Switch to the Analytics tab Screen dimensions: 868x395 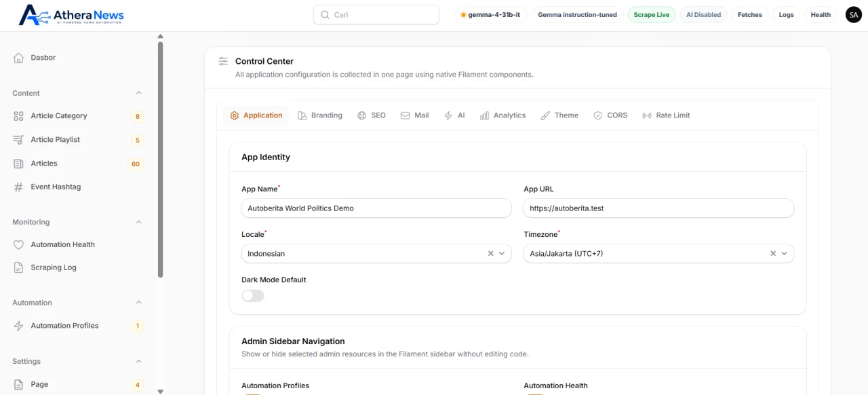point(502,115)
